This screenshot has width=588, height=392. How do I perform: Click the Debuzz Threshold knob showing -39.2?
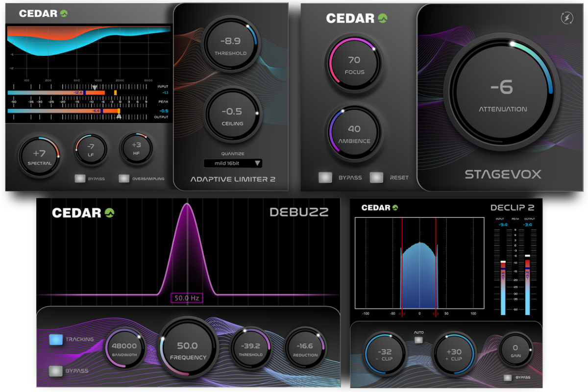point(251,348)
